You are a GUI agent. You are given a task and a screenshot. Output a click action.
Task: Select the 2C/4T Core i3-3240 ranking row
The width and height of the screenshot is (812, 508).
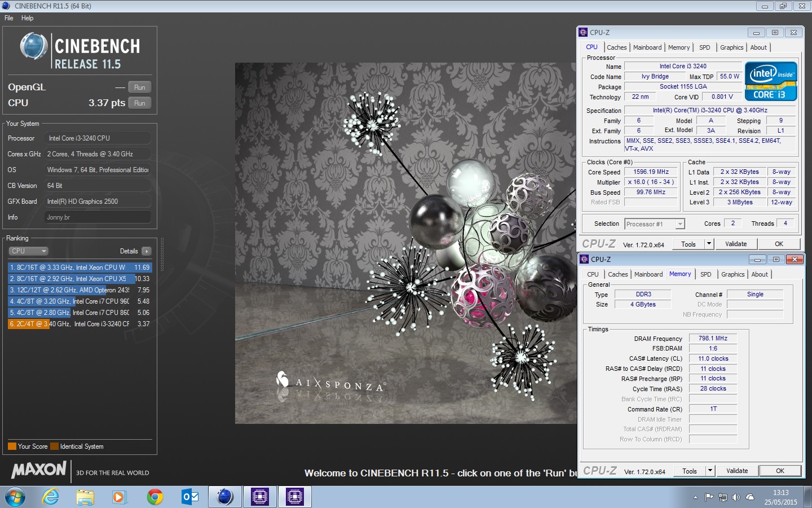80,324
